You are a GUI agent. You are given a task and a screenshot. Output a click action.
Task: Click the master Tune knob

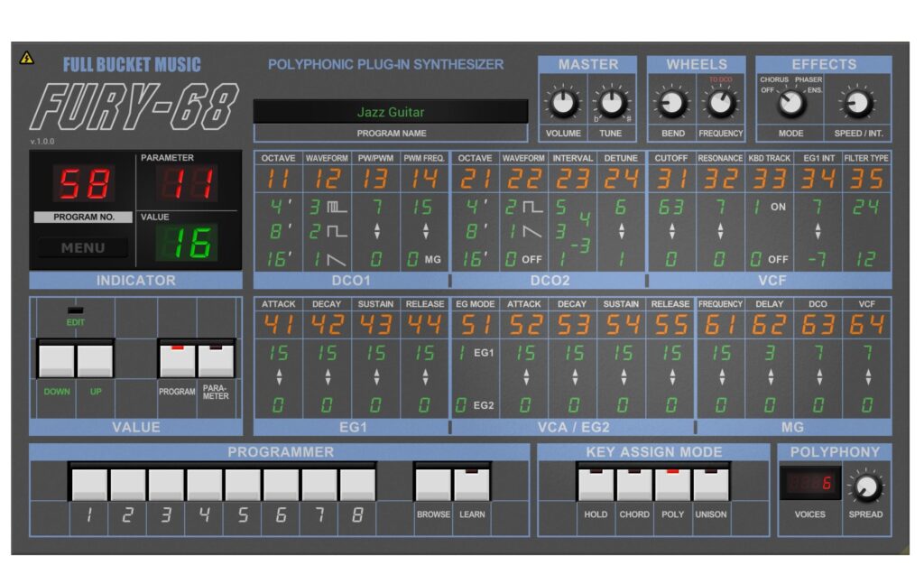pos(612,105)
